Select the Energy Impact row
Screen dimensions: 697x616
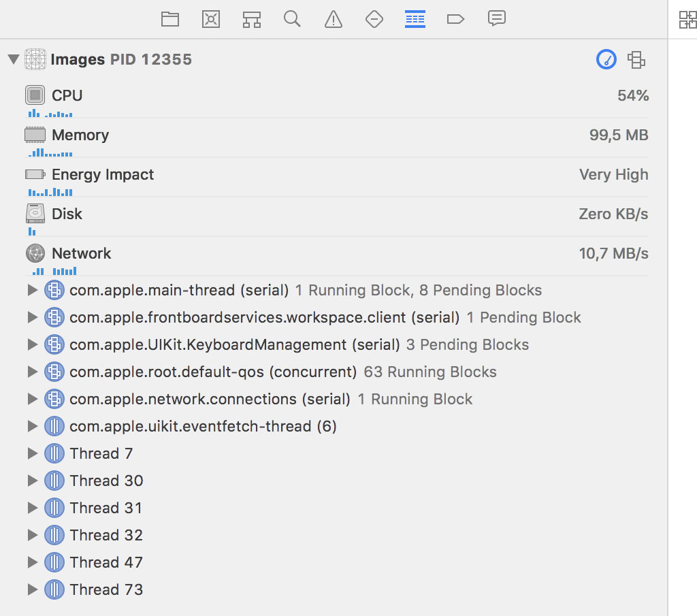pyautogui.click(x=102, y=175)
